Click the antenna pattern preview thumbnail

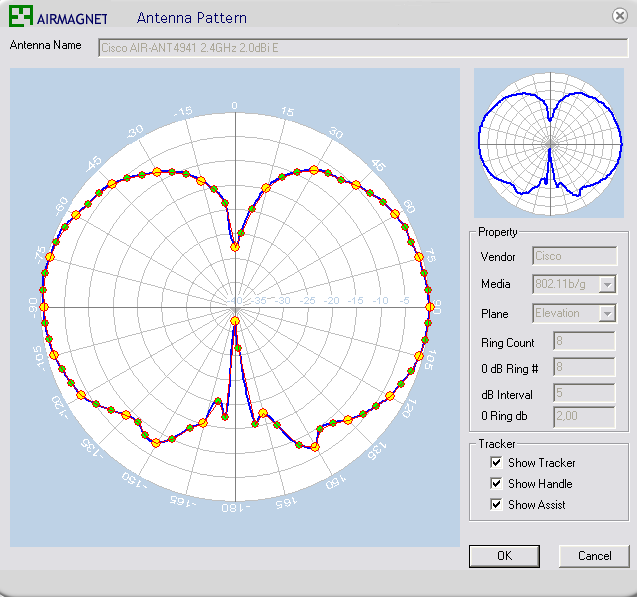pos(549,143)
